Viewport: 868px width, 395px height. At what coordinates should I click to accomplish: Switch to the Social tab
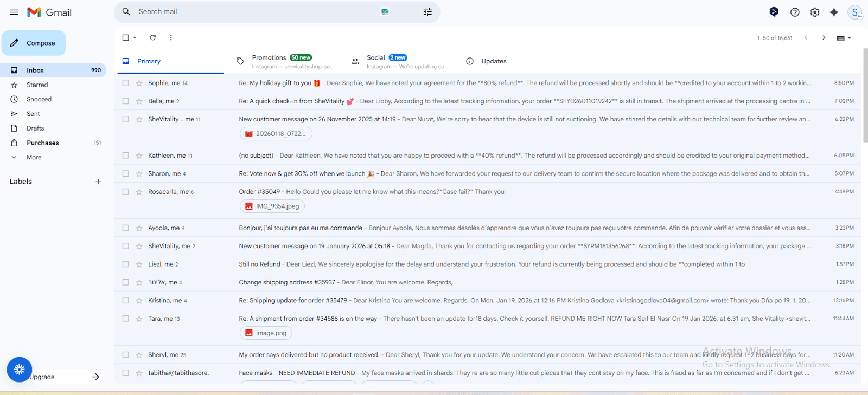click(400, 61)
